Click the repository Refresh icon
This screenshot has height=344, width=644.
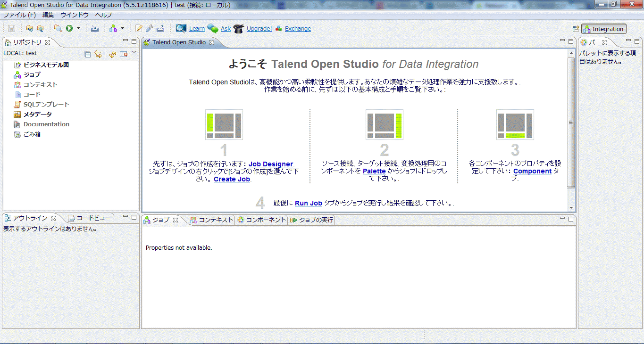113,54
